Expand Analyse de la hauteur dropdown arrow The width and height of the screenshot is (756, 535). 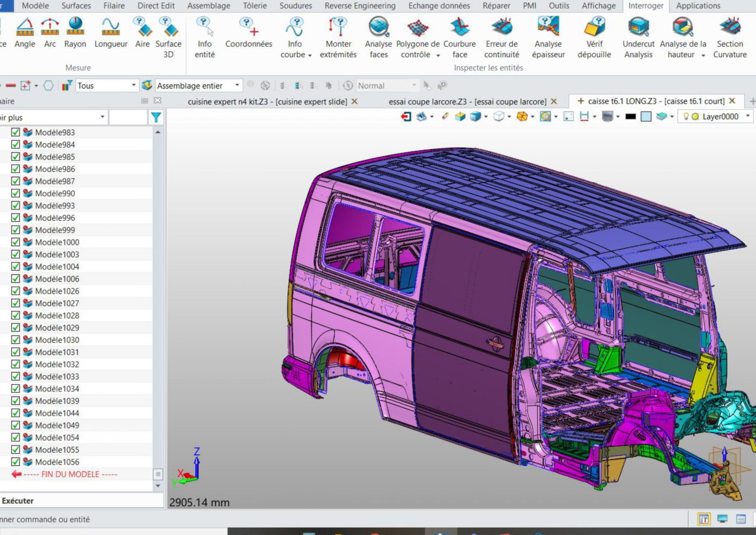point(703,55)
